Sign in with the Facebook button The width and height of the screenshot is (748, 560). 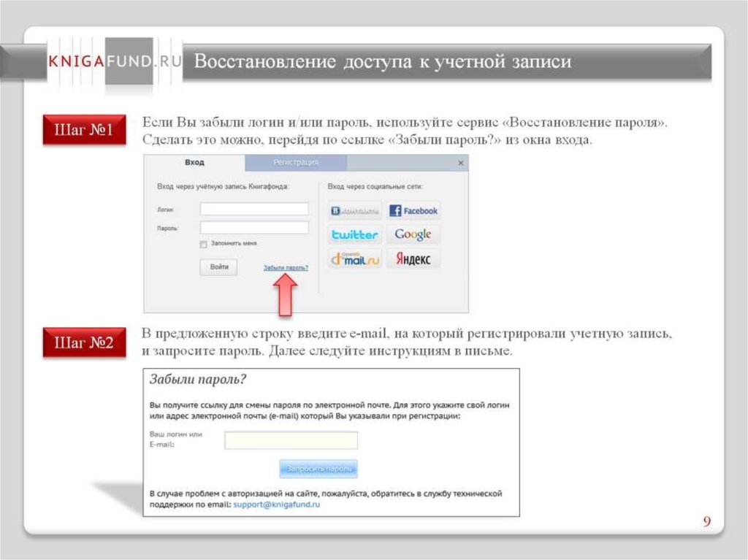pyautogui.click(x=413, y=211)
